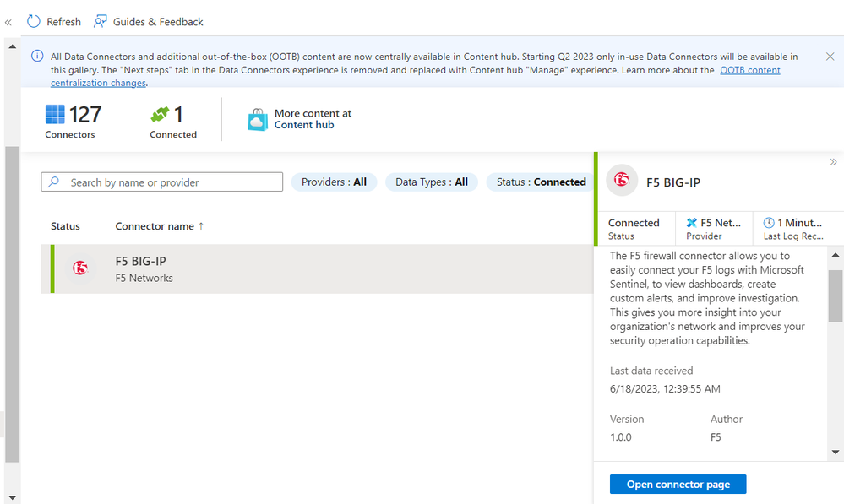Screen dimensions: 844x504
Task: Click the Refresh icon in the toolbar
Action: [x=34, y=21]
